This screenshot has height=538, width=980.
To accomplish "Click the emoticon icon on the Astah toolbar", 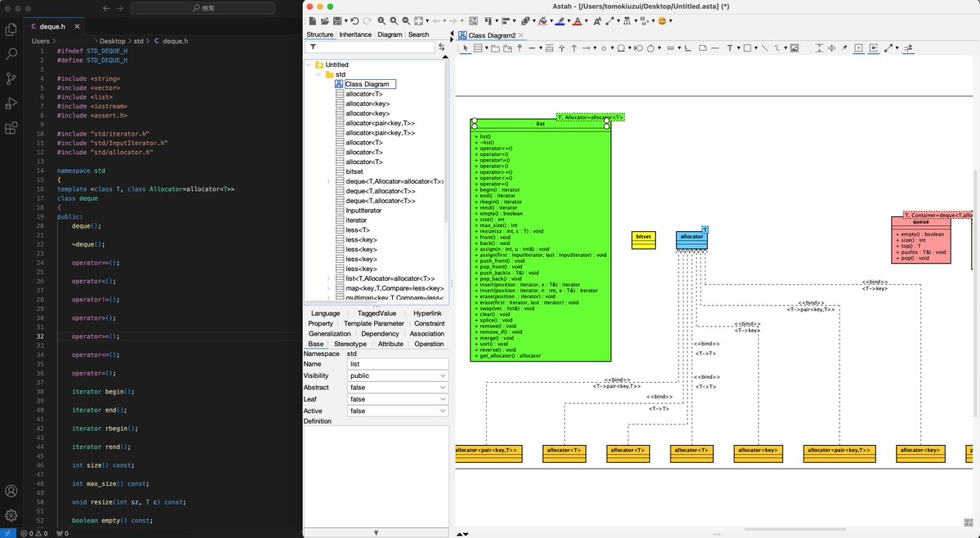I will pyautogui.click(x=662, y=22).
